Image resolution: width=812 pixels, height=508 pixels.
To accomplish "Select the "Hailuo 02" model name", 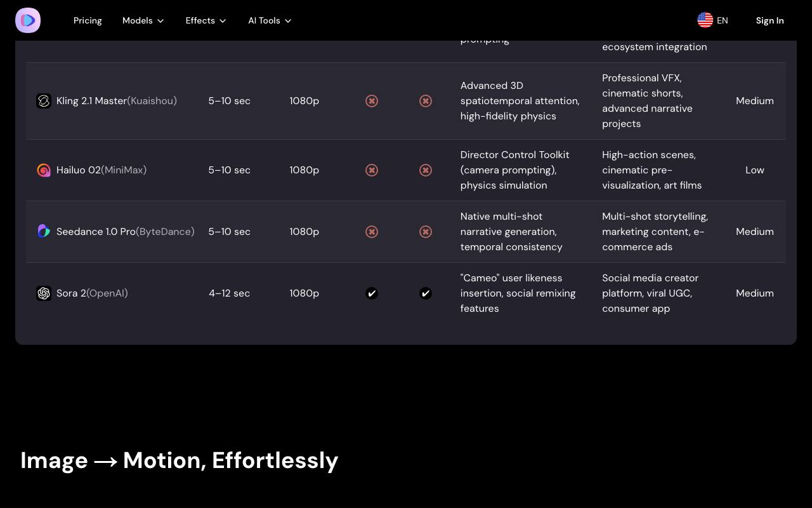I will (x=79, y=170).
